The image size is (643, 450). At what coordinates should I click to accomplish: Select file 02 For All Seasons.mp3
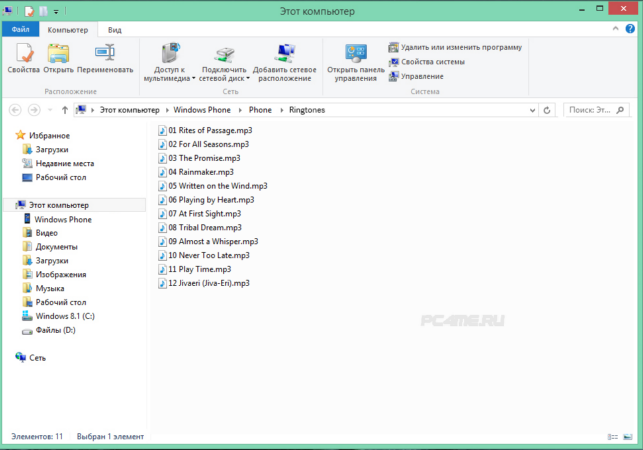pyautogui.click(x=203, y=144)
